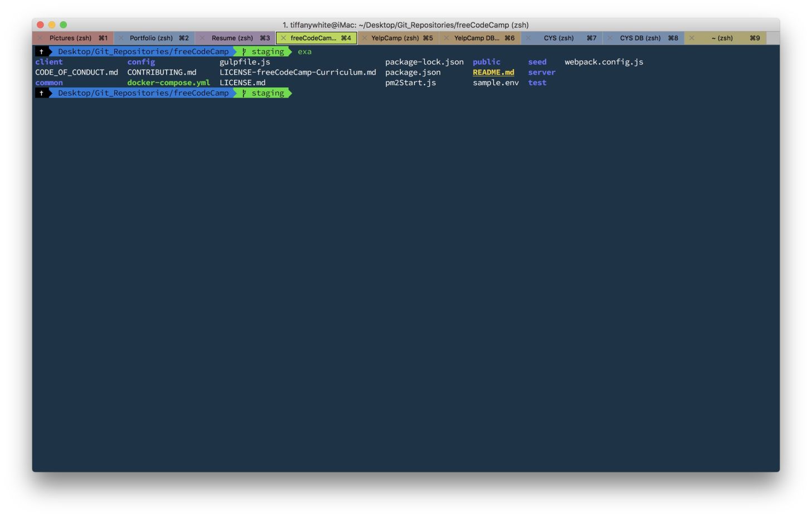The image size is (812, 518).
Task: Select the freeCodeCamp tab
Action: (317, 38)
